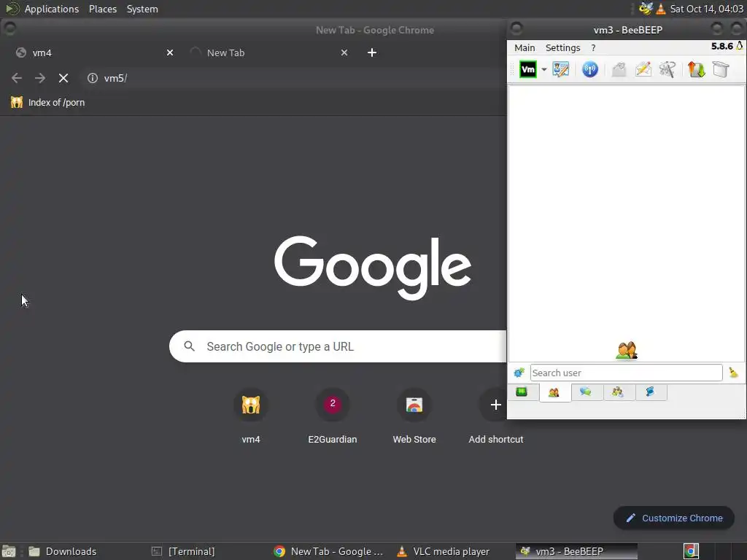The height and width of the screenshot is (560, 747).
Task: Click the blue gear icon left of Search user
Action: [x=519, y=373]
